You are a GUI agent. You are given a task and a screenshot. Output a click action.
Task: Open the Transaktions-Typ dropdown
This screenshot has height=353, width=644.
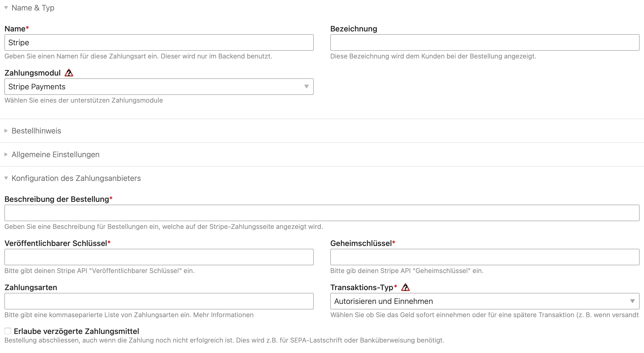(x=485, y=301)
